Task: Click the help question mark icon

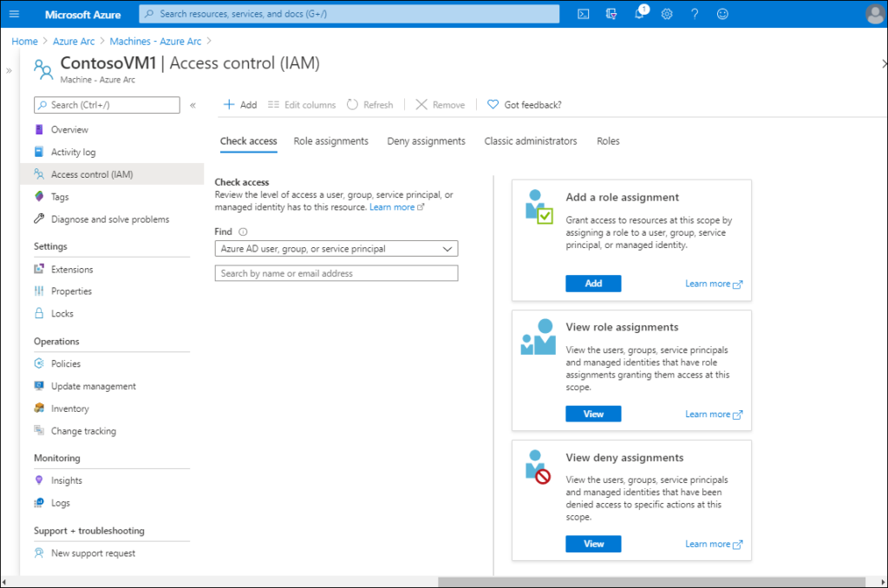Action: click(695, 14)
